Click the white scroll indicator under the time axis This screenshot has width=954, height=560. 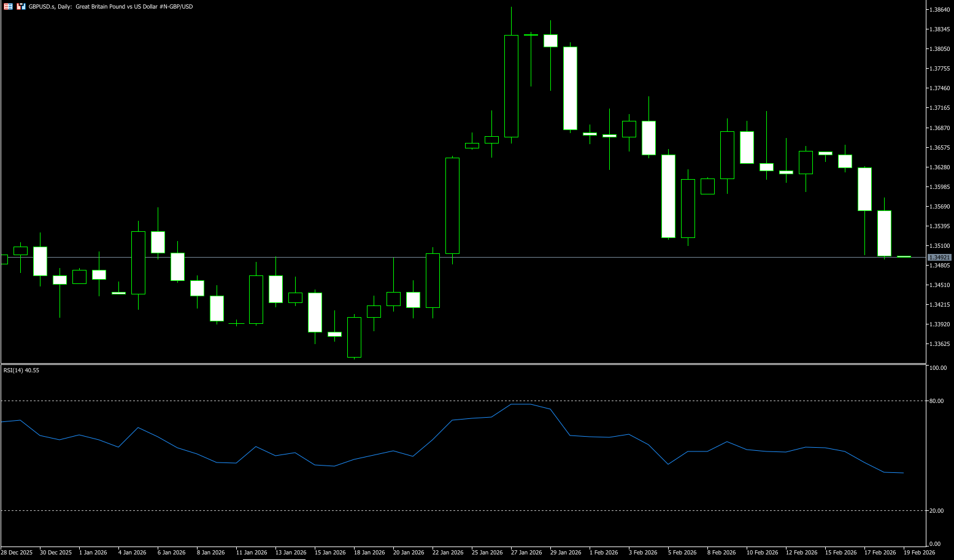click(274, 559)
